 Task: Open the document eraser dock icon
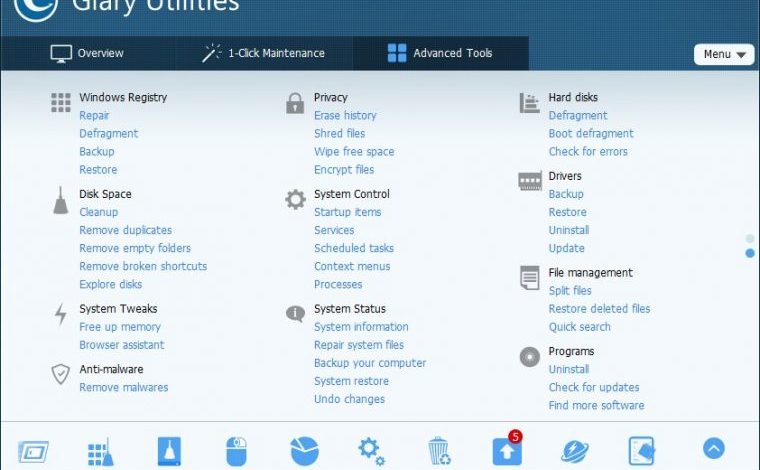pos(642,451)
